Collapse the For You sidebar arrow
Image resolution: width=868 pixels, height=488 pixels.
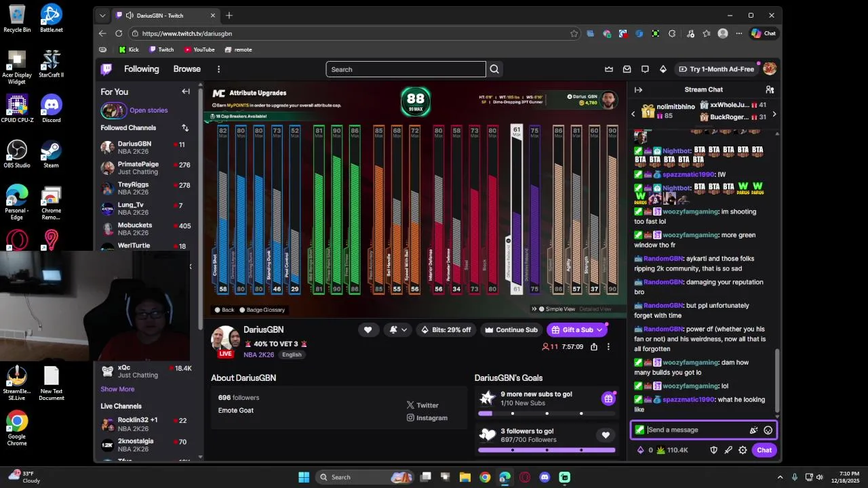pyautogui.click(x=186, y=91)
